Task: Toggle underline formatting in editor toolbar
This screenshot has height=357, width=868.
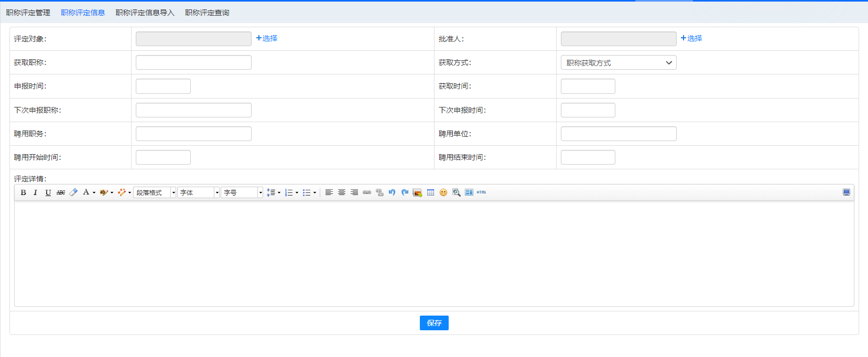Action: [x=48, y=192]
